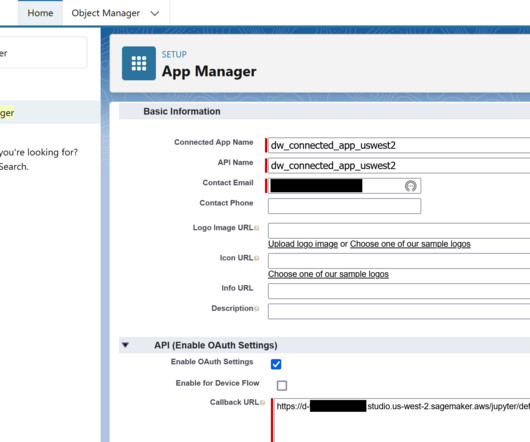Open the Object Manager tab

105,13
